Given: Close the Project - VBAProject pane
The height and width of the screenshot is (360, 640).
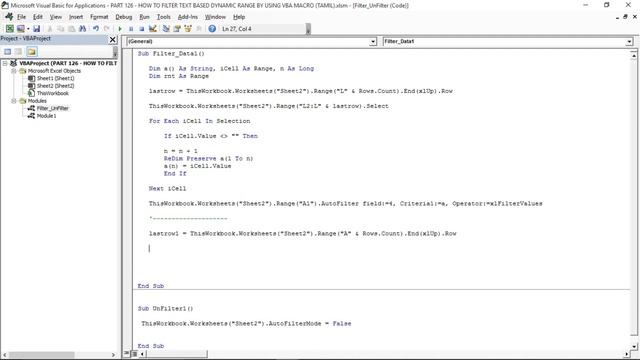Looking at the screenshot, I should tap(113, 39).
